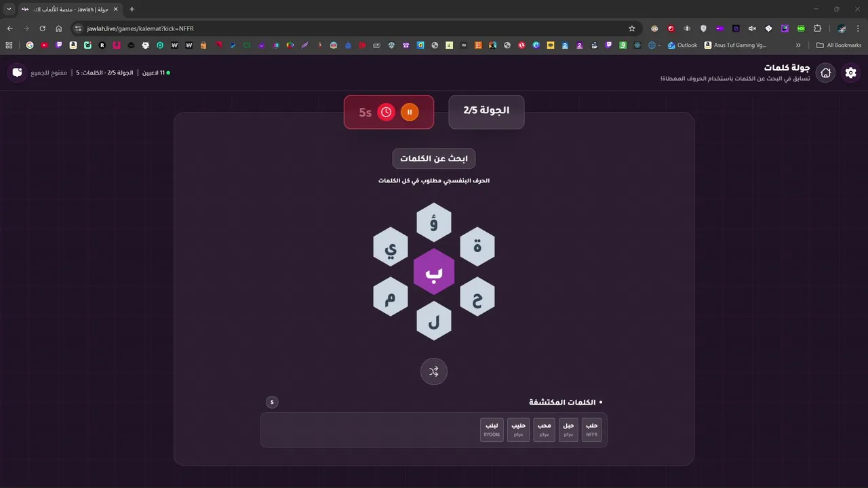Viewport: 868px width, 488px height.
Task: Open the tab search dropdown arrow
Action: [x=9, y=9]
